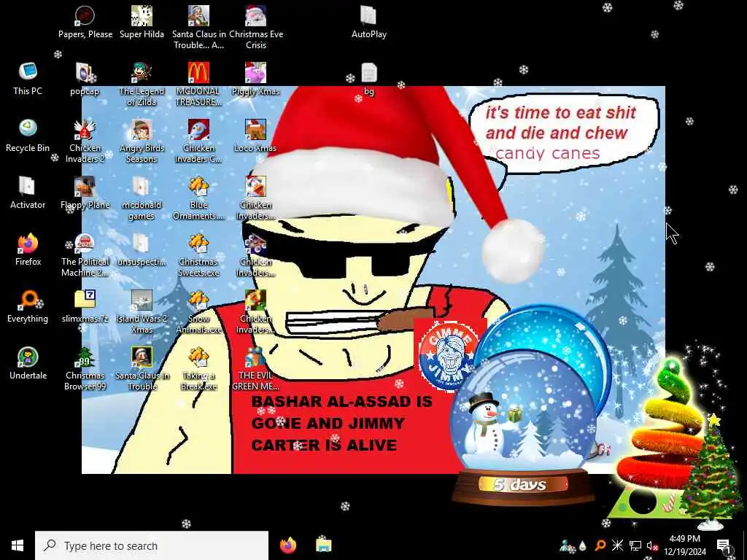Click the muted volume tray icon

652,545
